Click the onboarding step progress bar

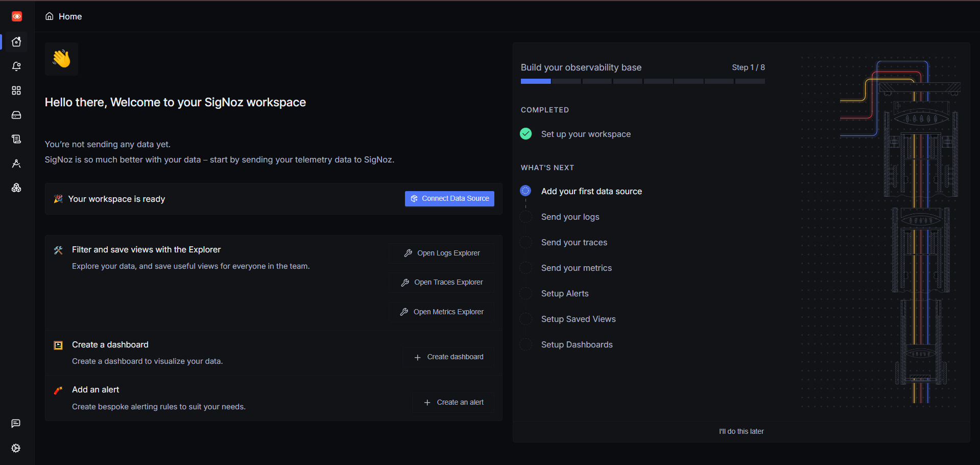(643, 81)
